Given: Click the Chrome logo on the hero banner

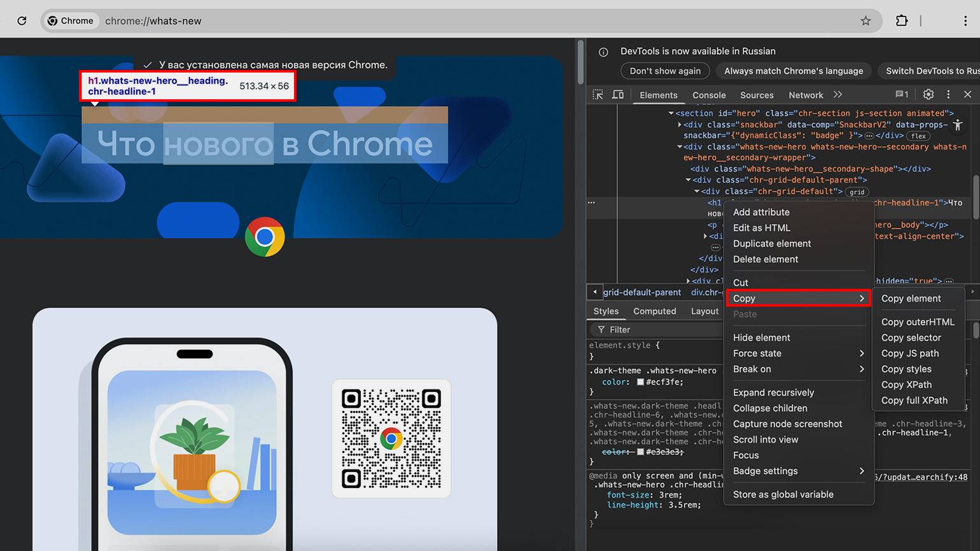Looking at the screenshot, I should click(x=265, y=237).
